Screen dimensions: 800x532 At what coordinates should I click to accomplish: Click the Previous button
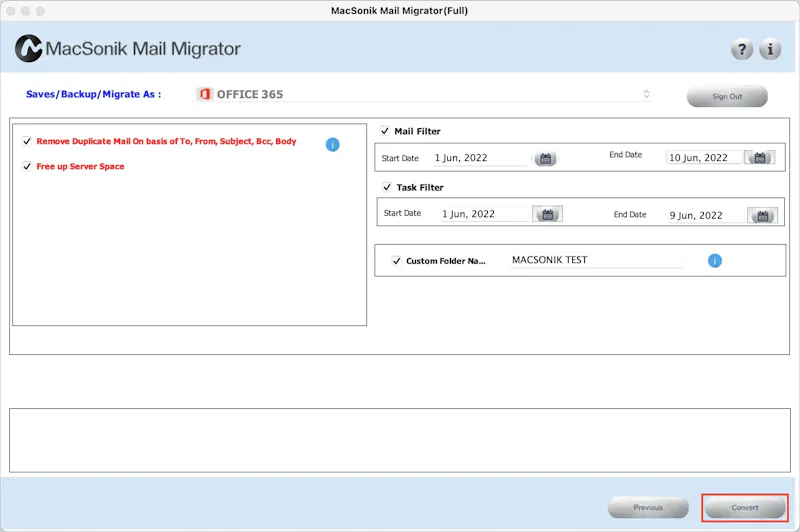point(648,508)
